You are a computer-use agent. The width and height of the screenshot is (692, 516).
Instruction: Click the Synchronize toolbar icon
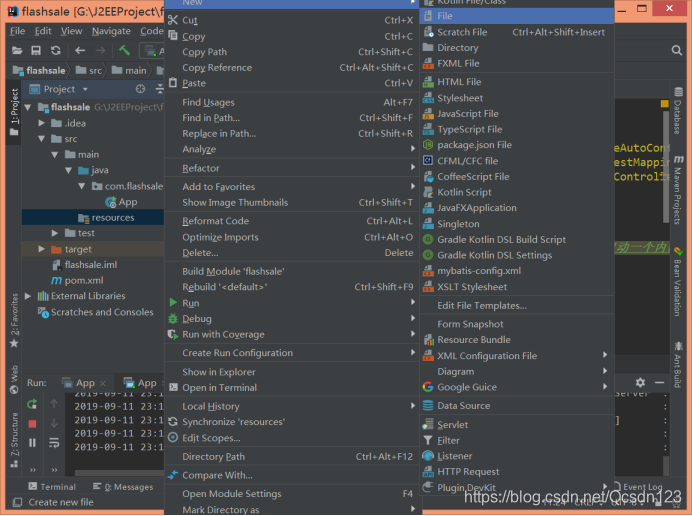point(56,50)
